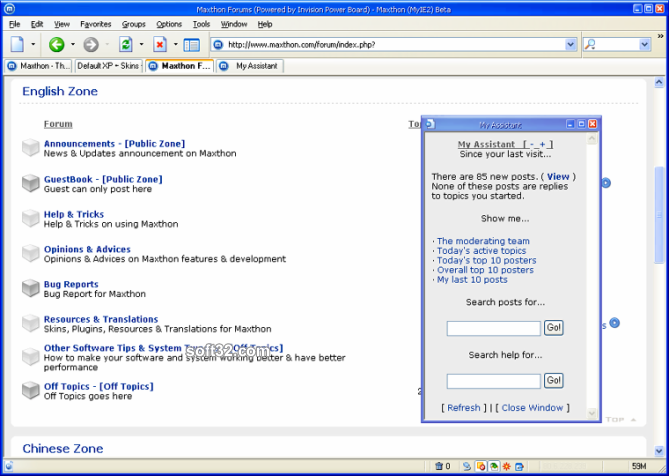The height and width of the screenshot is (476, 669).
Task: Switch to the 'My Assistant' tab
Action: (x=250, y=66)
